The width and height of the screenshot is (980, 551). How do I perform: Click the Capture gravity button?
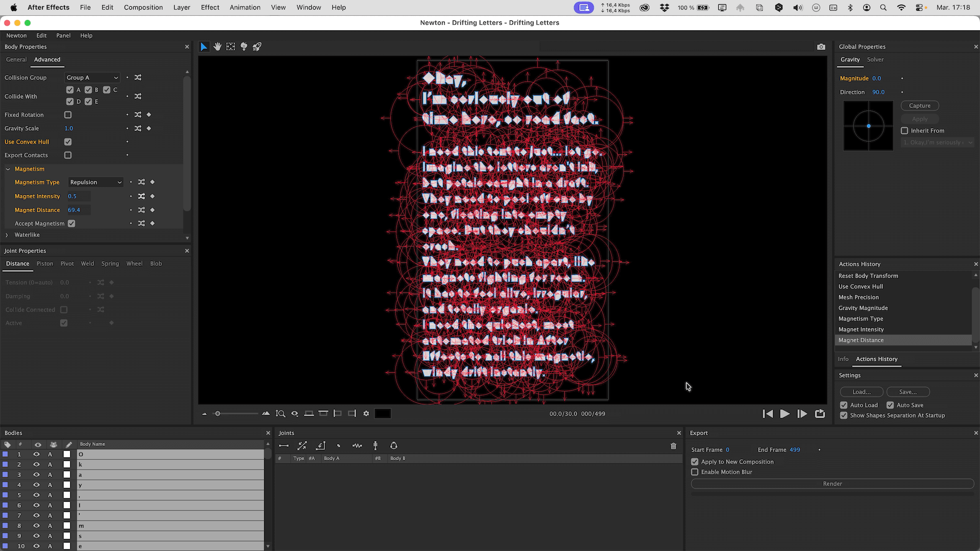pos(919,106)
